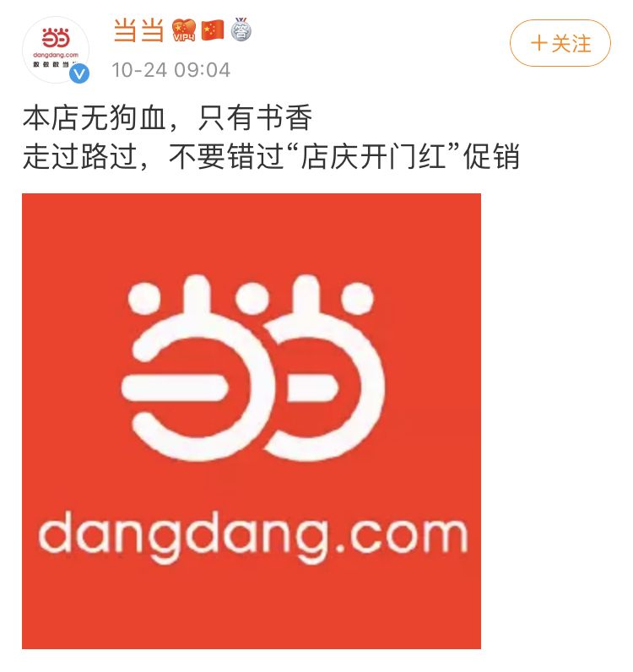633x672 pixels.
Task: Click dangdang.com text in post image
Action: 253,538
